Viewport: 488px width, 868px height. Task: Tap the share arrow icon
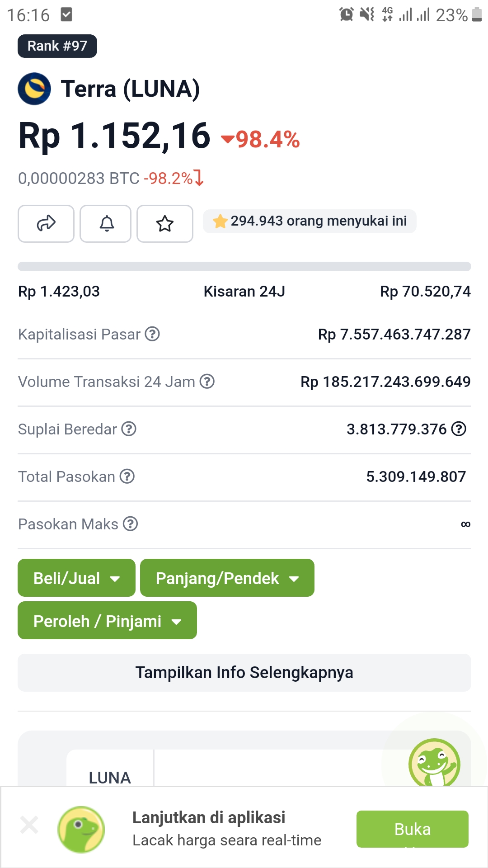pos(46,223)
